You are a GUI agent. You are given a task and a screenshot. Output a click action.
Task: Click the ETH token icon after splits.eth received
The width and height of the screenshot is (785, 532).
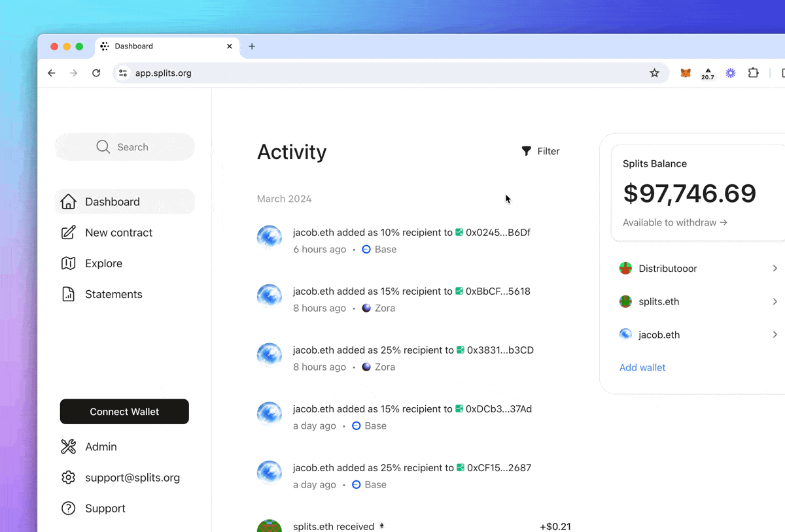pyautogui.click(x=382, y=526)
